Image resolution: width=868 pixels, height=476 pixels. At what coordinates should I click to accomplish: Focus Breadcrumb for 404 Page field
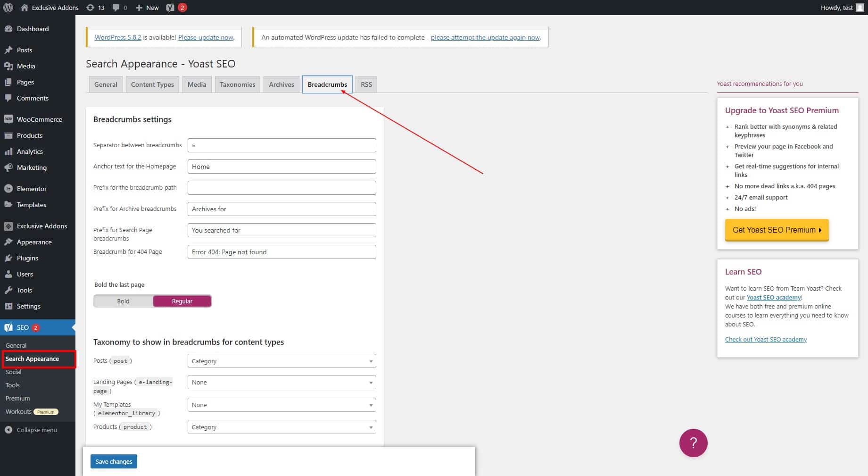[281, 252]
